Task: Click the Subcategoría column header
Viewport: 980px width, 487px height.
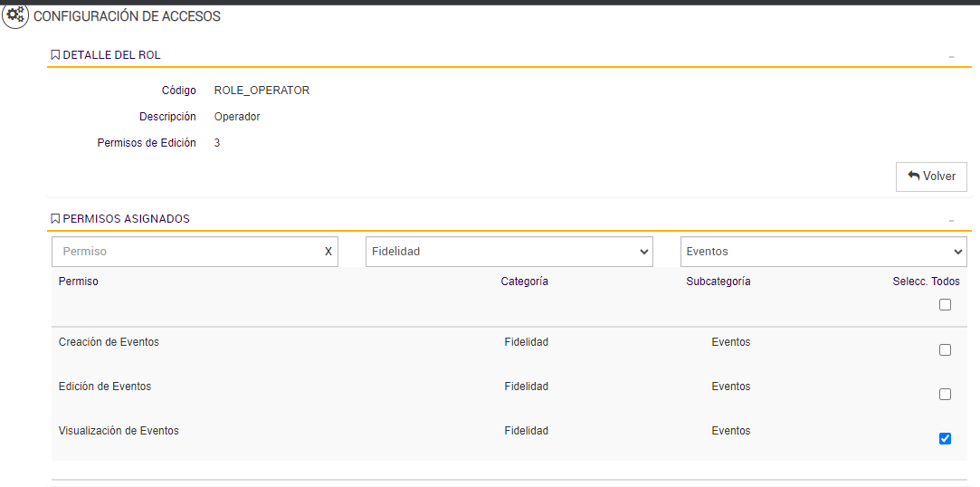Action: [718, 282]
